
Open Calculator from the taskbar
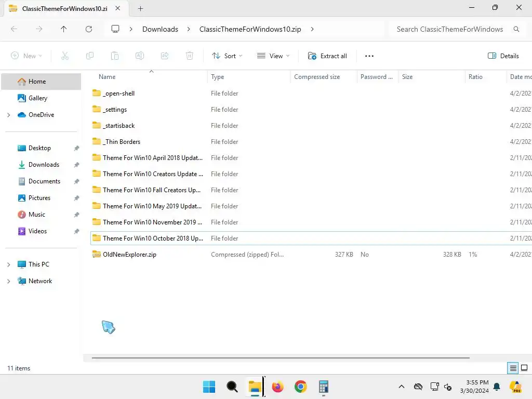pyautogui.click(x=323, y=387)
